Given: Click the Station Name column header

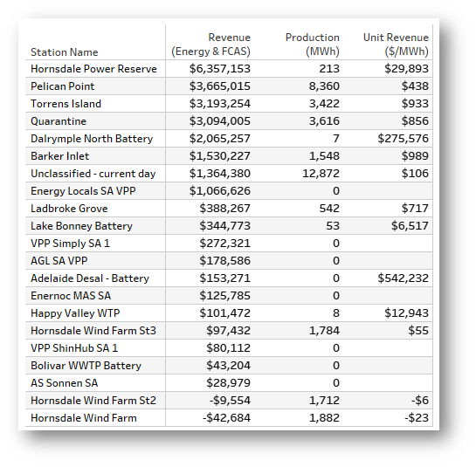Looking at the screenshot, I should [x=65, y=52].
